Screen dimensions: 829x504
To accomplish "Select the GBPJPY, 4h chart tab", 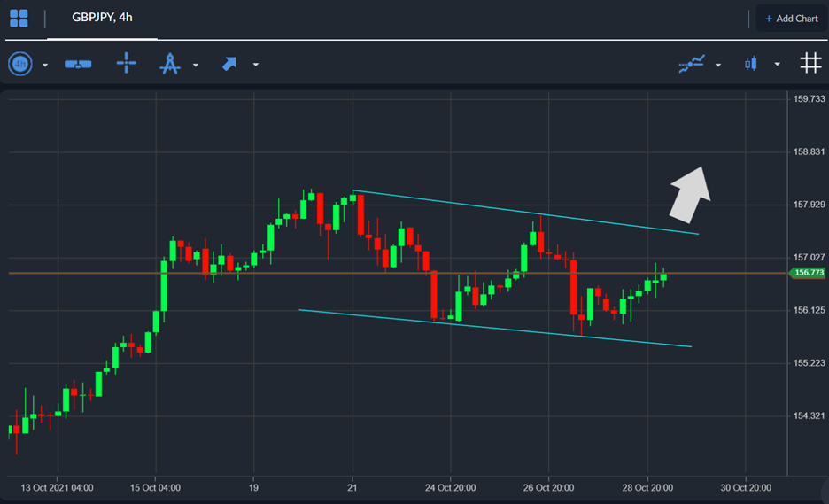I will [102, 18].
